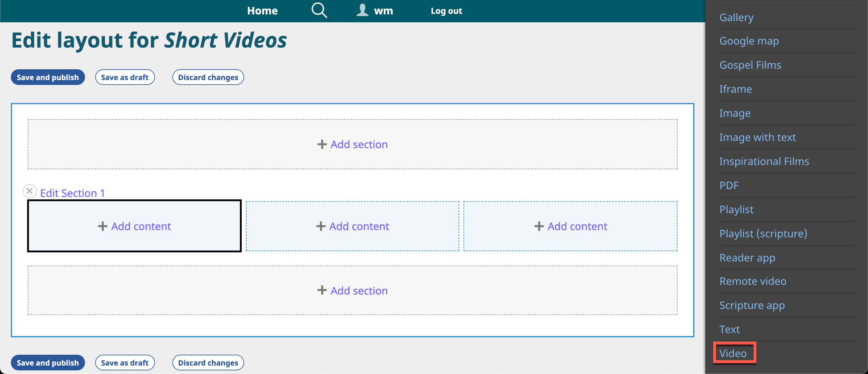Viewport: 868px width, 374px height.
Task: Click plus icon in bottom Add section
Action: pyautogui.click(x=322, y=290)
